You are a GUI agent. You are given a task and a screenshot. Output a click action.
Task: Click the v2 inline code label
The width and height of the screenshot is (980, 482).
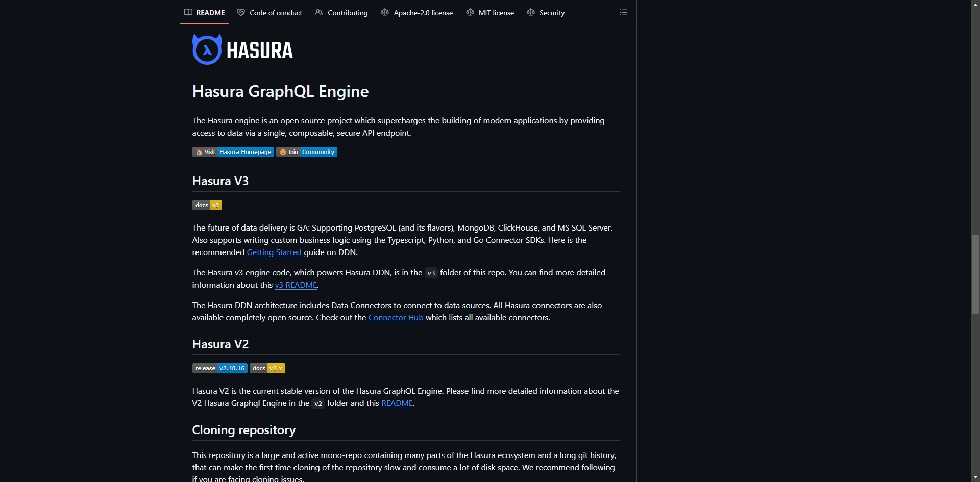coord(318,403)
